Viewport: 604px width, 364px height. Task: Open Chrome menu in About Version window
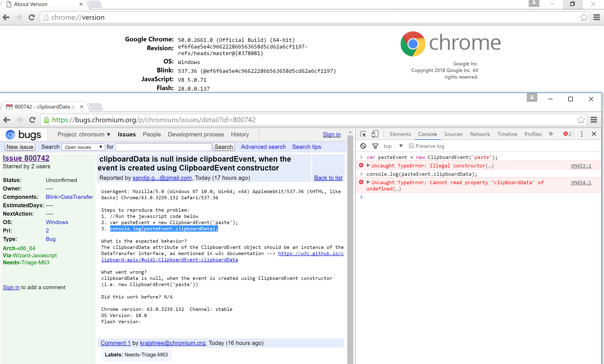[597, 17]
